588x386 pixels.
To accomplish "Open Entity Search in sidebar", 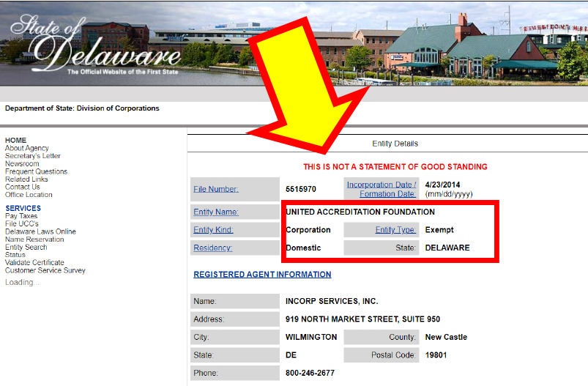I will coord(26,247).
